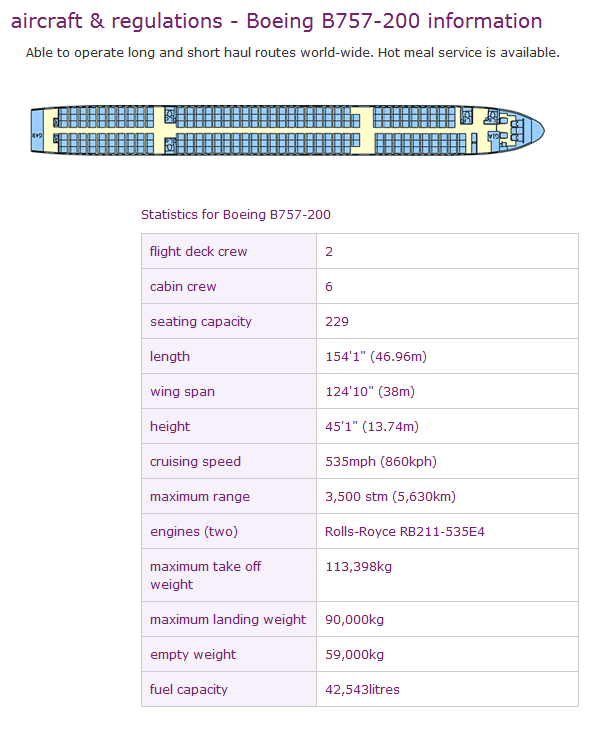Click the 'cabin crew' label cell

click(x=183, y=286)
